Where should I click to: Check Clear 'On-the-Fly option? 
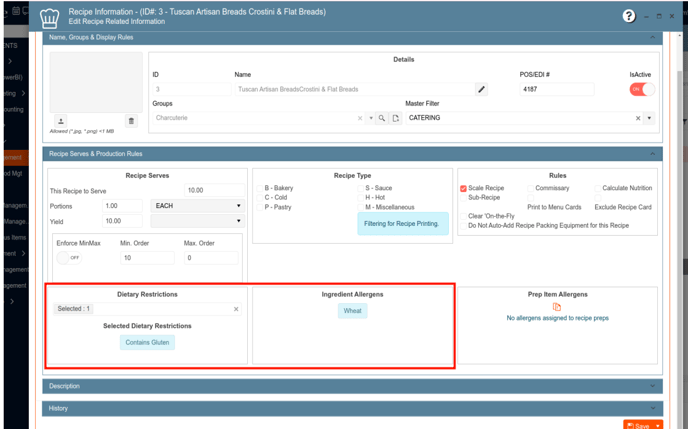coord(463,216)
